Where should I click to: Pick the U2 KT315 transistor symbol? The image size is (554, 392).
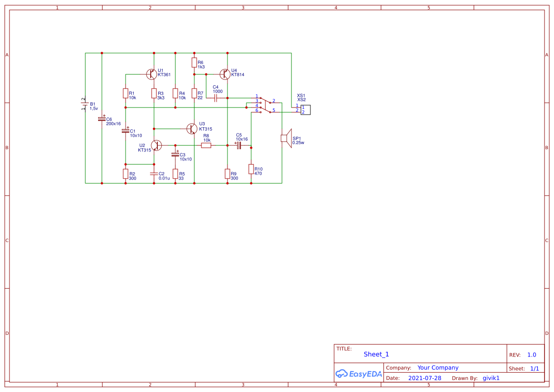pos(156,145)
